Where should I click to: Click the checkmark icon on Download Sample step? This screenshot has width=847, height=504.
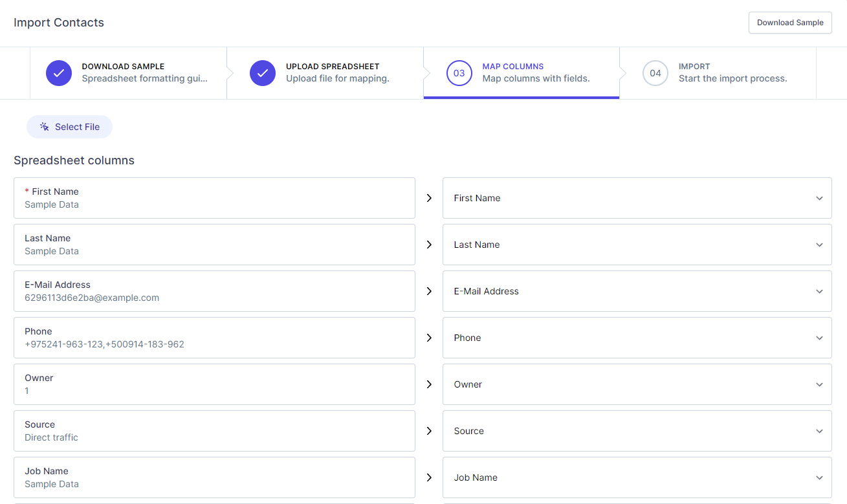point(59,73)
